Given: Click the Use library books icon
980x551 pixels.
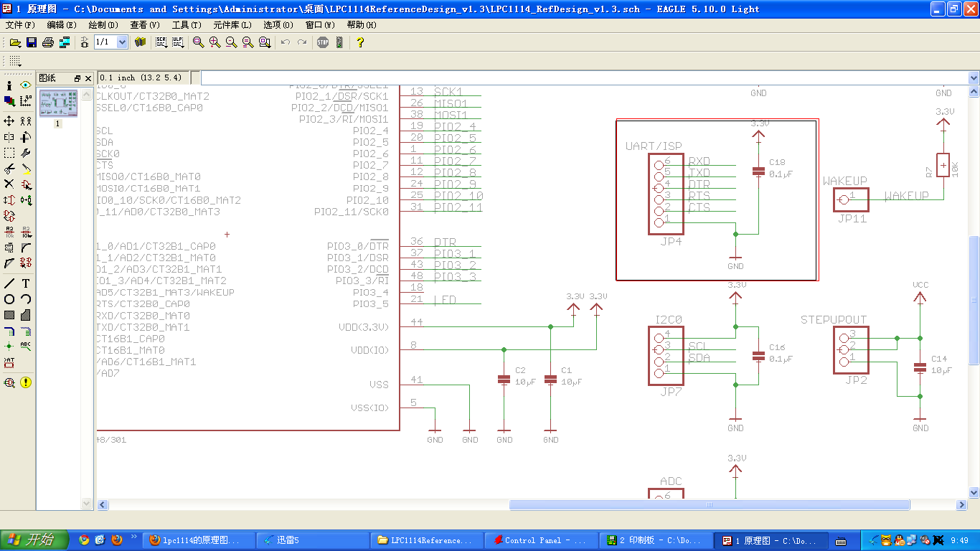Looking at the screenshot, I should (140, 42).
